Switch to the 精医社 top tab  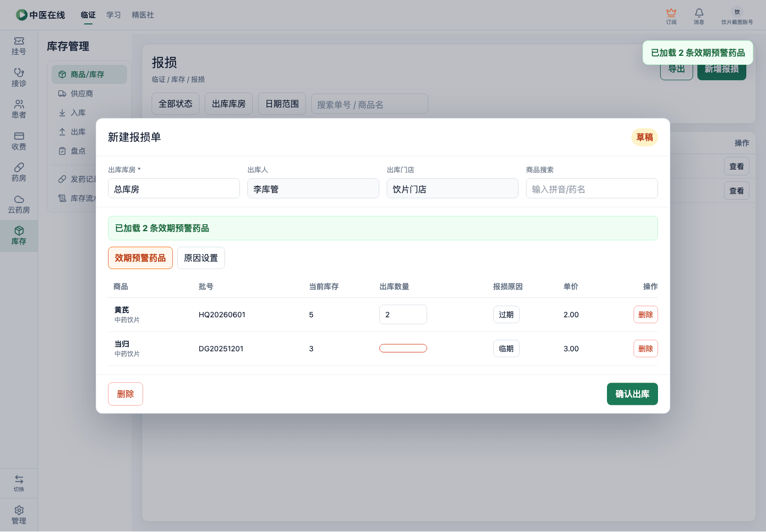coord(143,15)
